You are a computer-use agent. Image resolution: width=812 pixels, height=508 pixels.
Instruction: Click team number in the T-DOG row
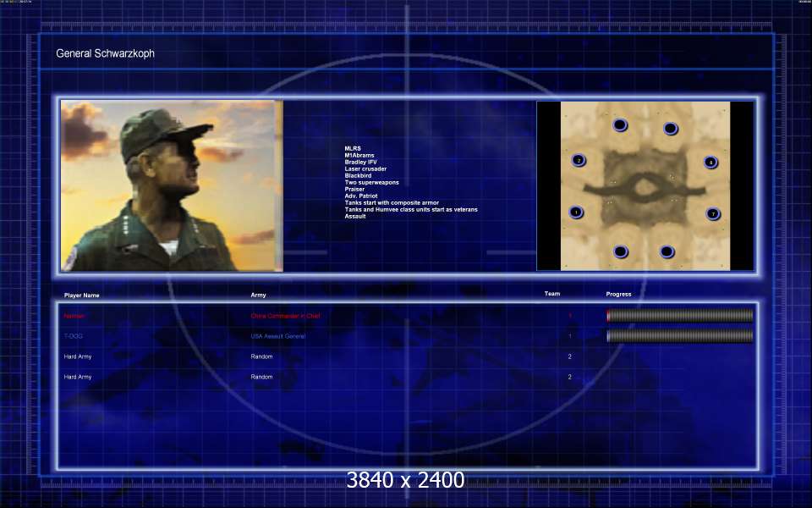[570, 336]
